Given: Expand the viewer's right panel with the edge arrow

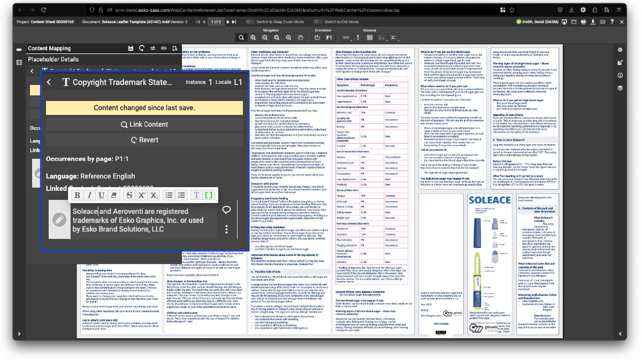Looking at the screenshot, I should point(620,335).
